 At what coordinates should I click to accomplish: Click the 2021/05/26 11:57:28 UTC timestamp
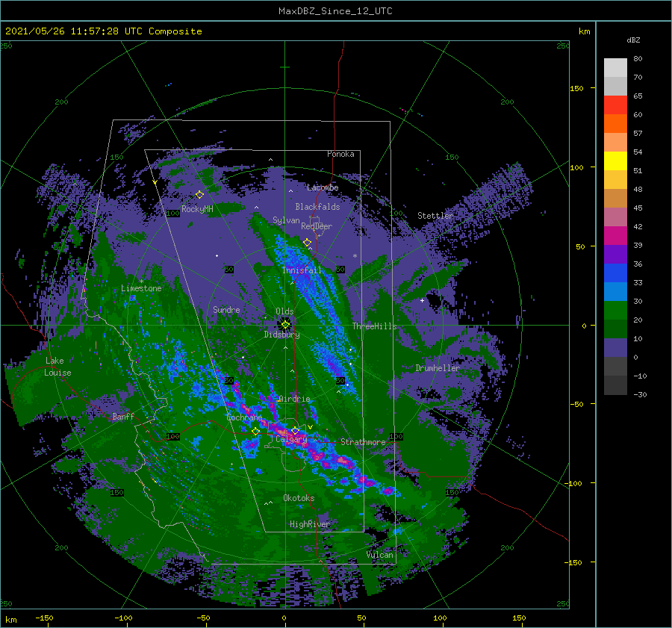click(x=74, y=31)
